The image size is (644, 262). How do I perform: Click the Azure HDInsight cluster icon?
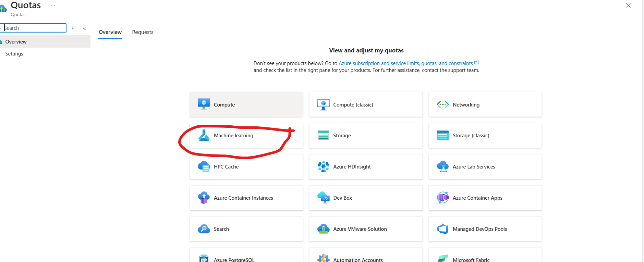tap(323, 166)
